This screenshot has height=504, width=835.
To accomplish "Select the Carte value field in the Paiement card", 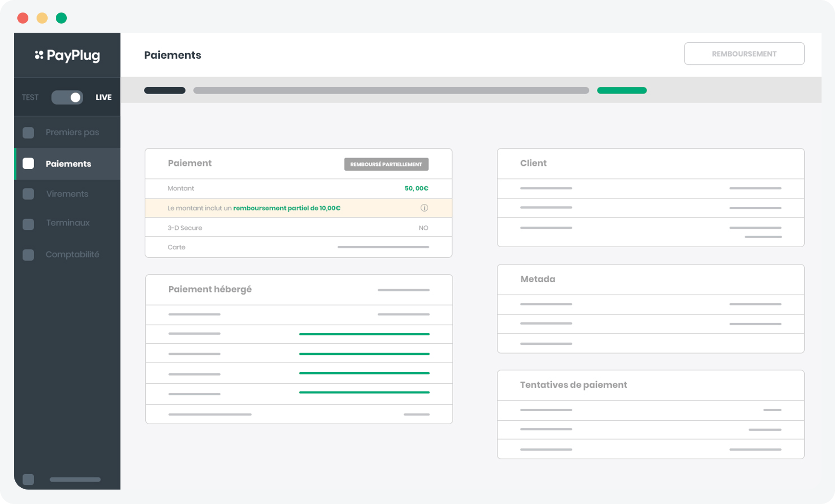I will pyautogui.click(x=383, y=247).
